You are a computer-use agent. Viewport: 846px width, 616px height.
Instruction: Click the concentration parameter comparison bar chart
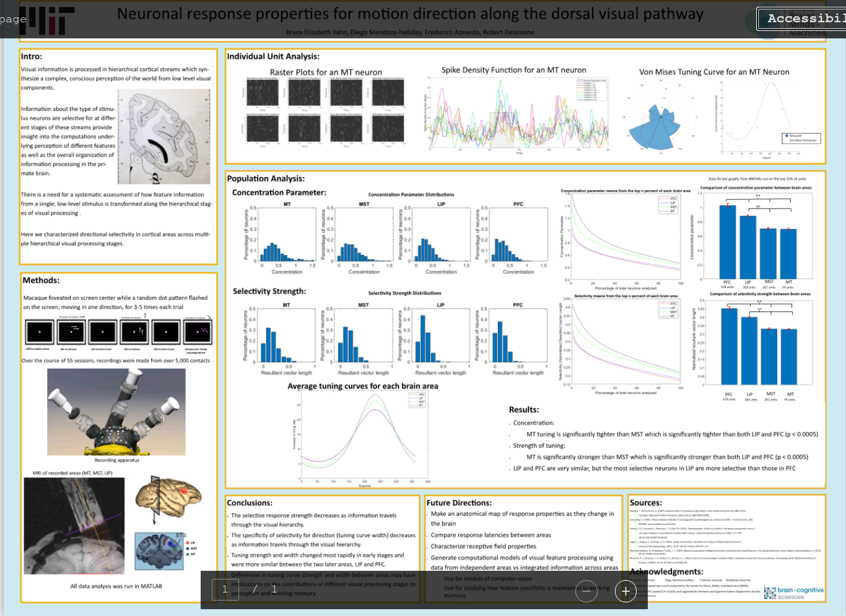(x=757, y=238)
